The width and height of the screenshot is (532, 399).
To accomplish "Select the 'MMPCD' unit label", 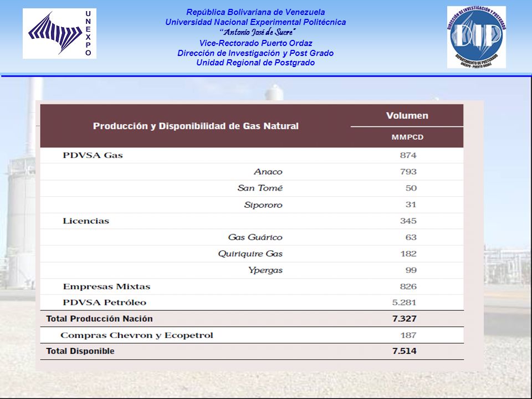I will pos(407,137).
